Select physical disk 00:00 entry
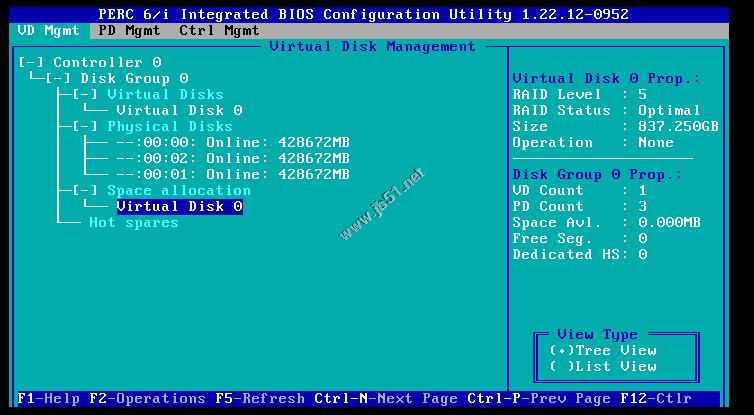This screenshot has width=754, height=415. [x=232, y=142]
